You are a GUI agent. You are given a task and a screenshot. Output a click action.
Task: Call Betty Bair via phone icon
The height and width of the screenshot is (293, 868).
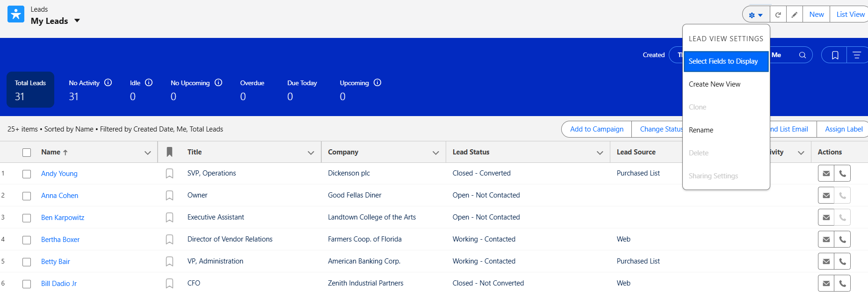842,262
